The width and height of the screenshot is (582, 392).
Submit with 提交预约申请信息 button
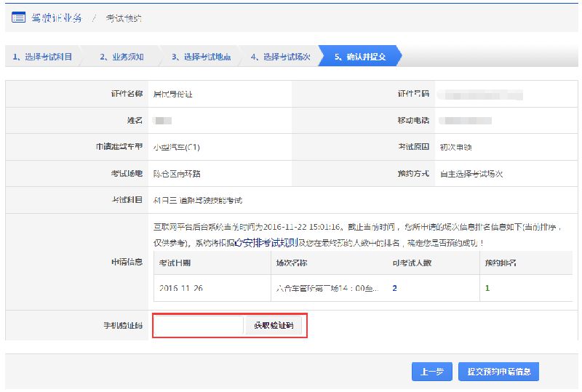[x=498, y=372]
